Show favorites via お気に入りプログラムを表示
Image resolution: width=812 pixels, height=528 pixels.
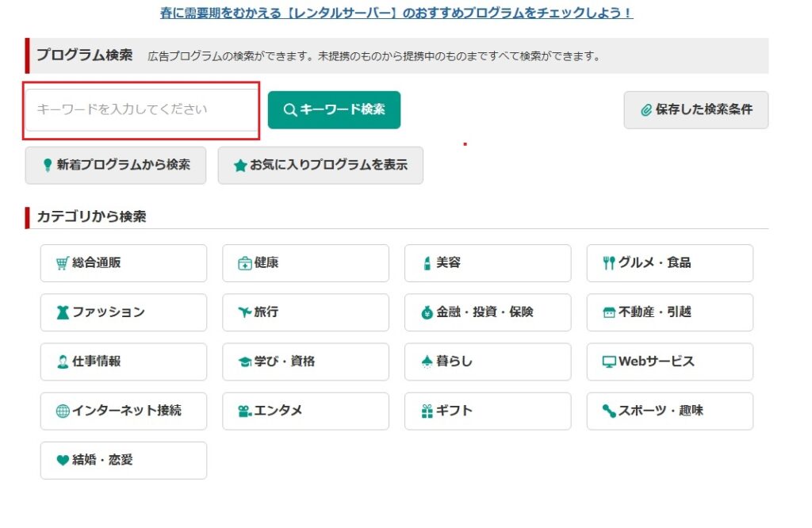pos(320,165)
